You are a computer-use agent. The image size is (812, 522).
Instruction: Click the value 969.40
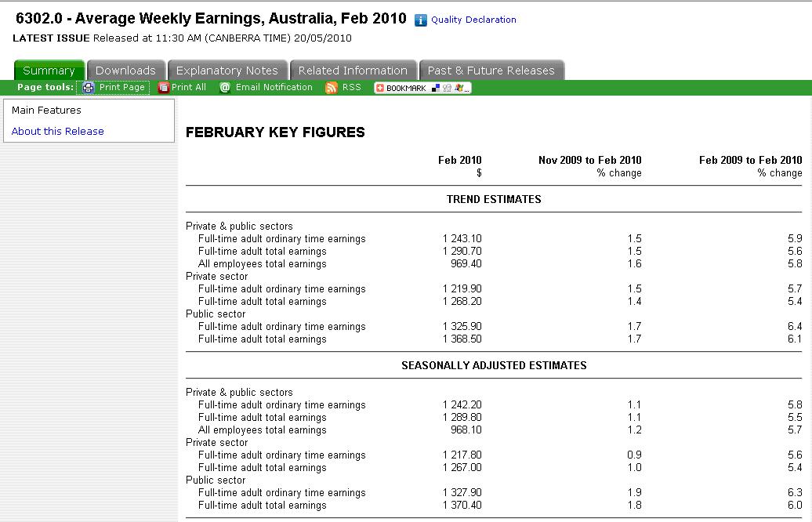pyautogui.click(x=466, y=263)
